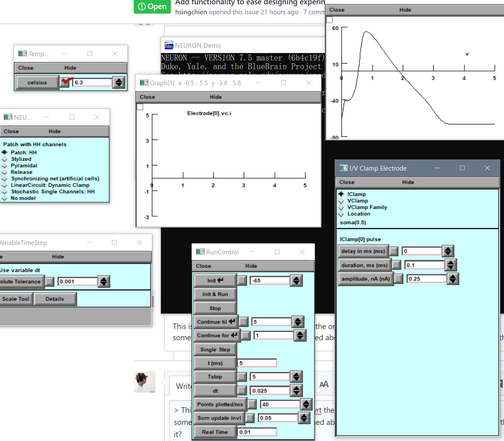This screenshot has height=441, width=504.
Task: Click the Single Step button
Action: point(215,350)
